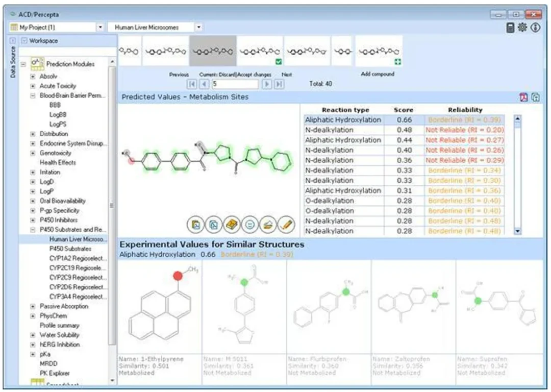Select LogBB in the prediction tree
Viewport: 551px width, 392px height.
tap(58, 115)
